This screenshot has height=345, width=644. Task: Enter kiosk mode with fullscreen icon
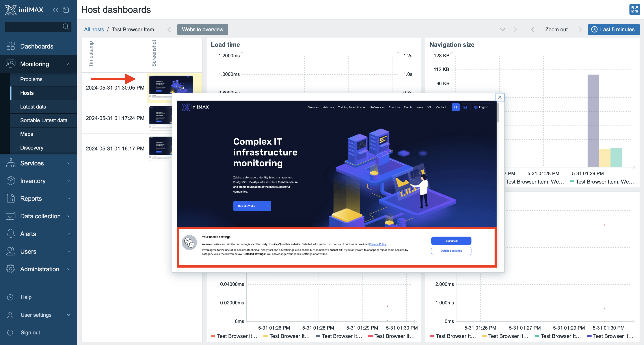coord(634,9)
